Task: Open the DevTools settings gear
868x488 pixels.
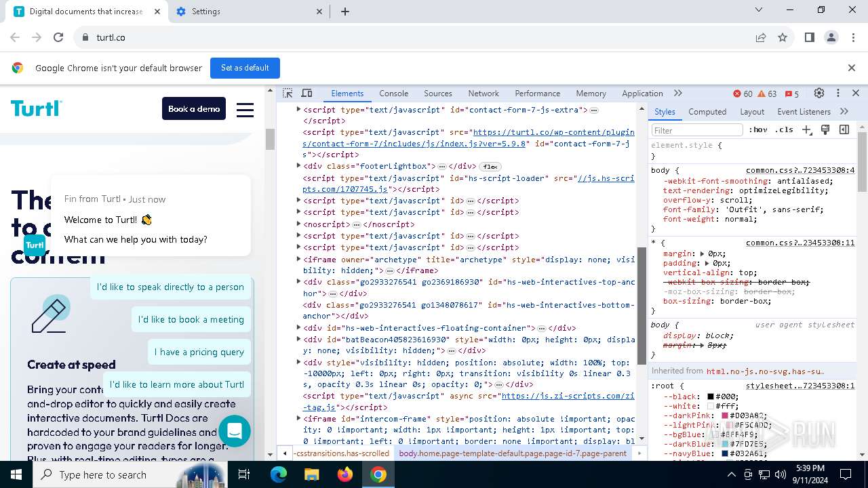Action: 819,94
